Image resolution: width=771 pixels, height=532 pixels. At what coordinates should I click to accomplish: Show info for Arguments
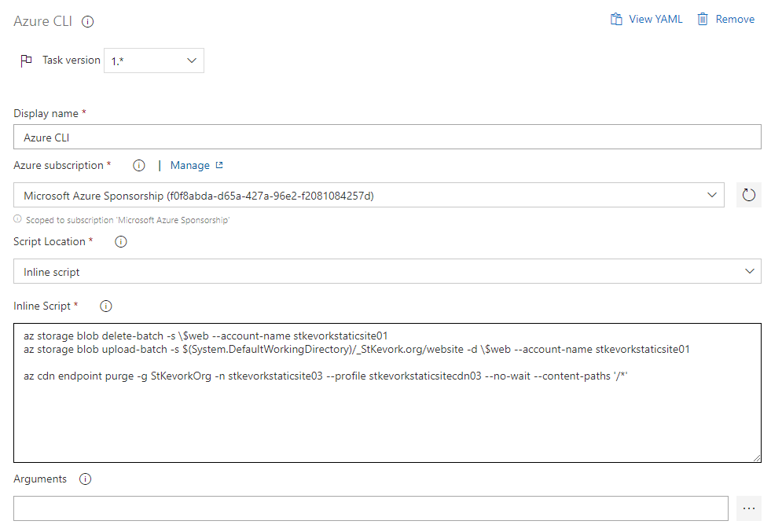point(86,479)
